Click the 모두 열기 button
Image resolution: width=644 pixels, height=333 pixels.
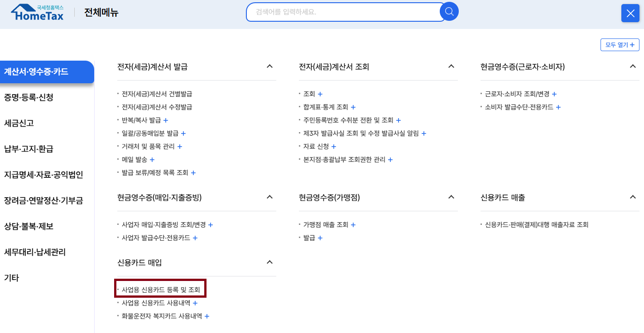click(619, 45)
